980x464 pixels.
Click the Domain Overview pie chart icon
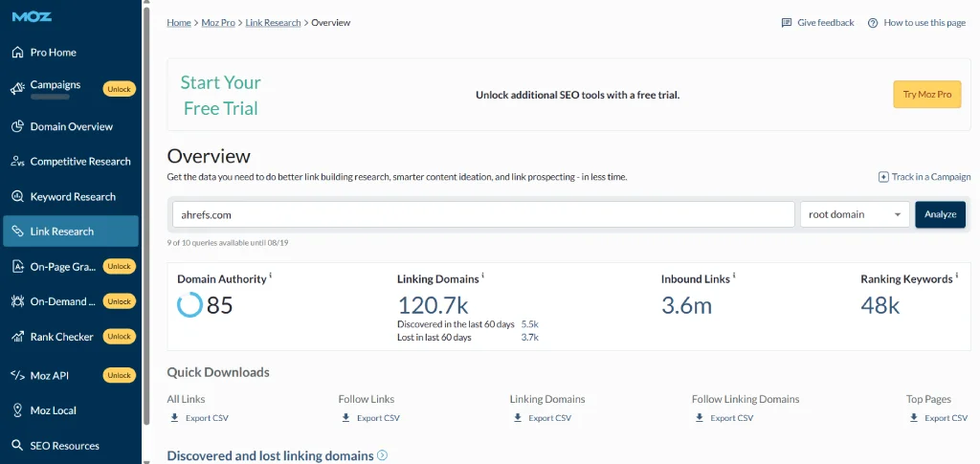pyautogui.click(x=17, y=127)
